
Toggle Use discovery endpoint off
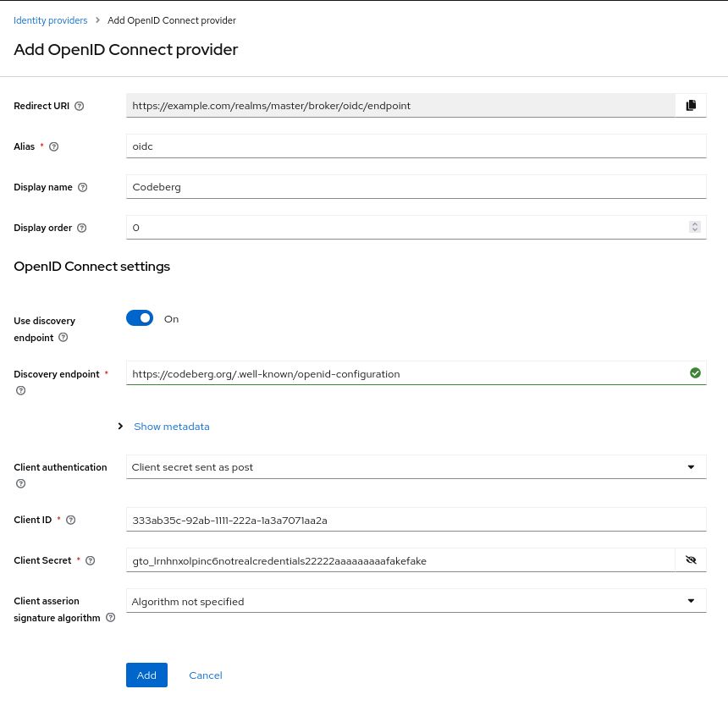pyautogui.click(x=140, y=317)
